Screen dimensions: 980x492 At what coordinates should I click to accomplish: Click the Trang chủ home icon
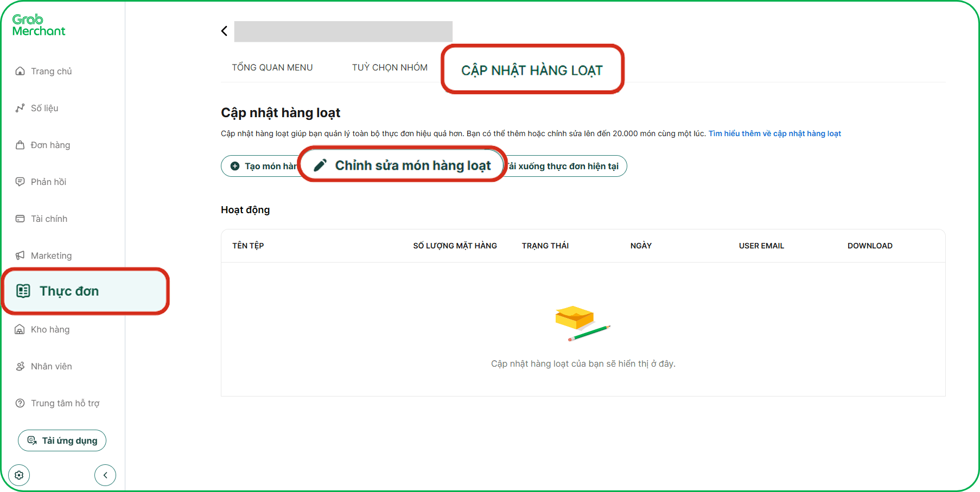20,71
